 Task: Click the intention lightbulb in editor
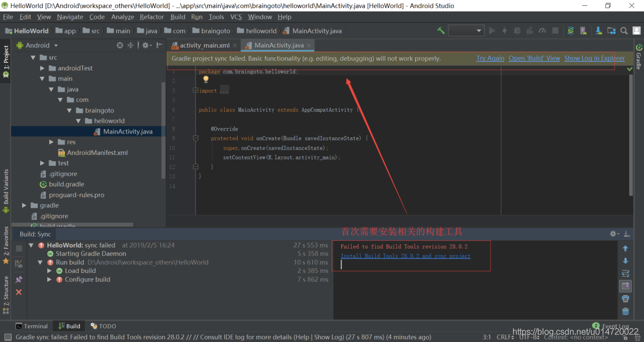206,79
